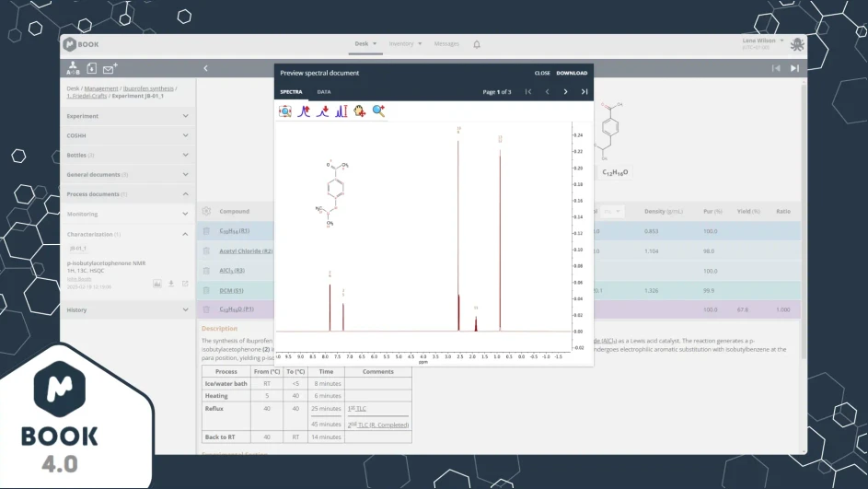Delete the C12H16O (P1) row
Screen dimensions: 868x489
[x=206, y=309]
